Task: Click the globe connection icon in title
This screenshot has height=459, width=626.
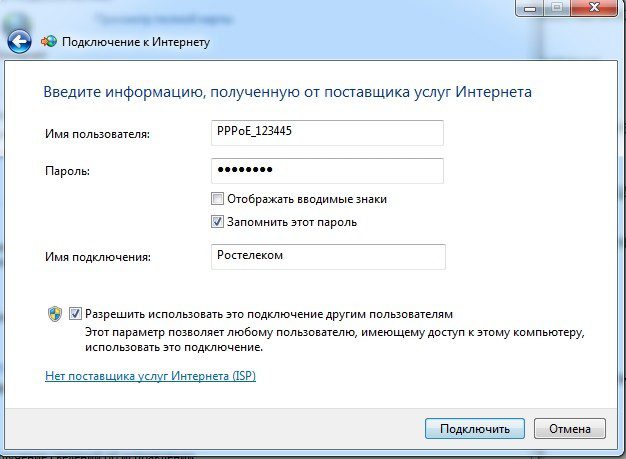Action: (x=49, y=41)
